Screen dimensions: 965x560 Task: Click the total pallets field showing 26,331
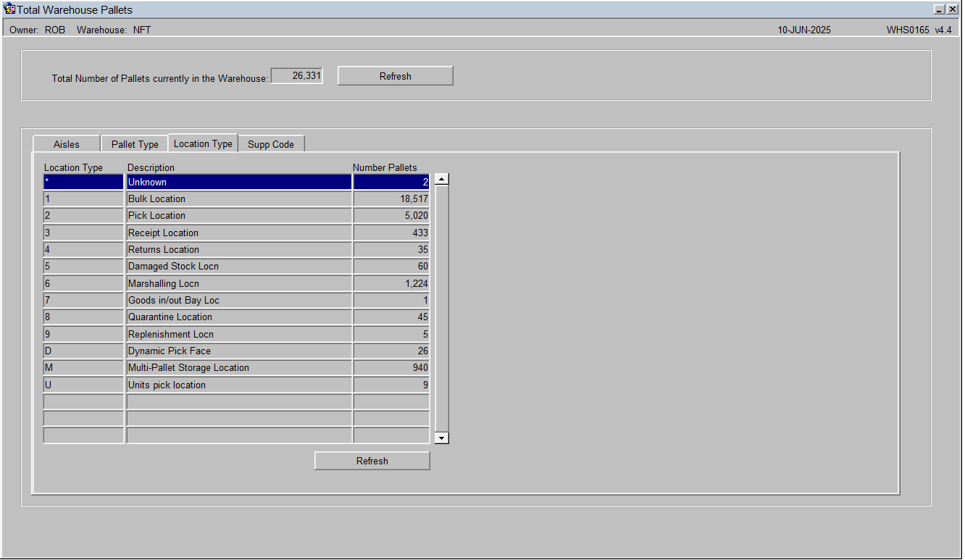pos(297,76)
